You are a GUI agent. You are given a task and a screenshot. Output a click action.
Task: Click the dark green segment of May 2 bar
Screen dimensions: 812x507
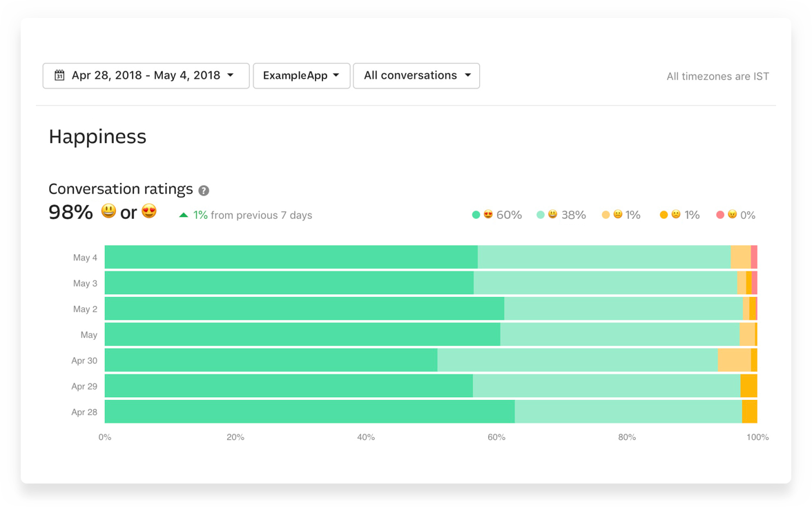pos(304,309)
